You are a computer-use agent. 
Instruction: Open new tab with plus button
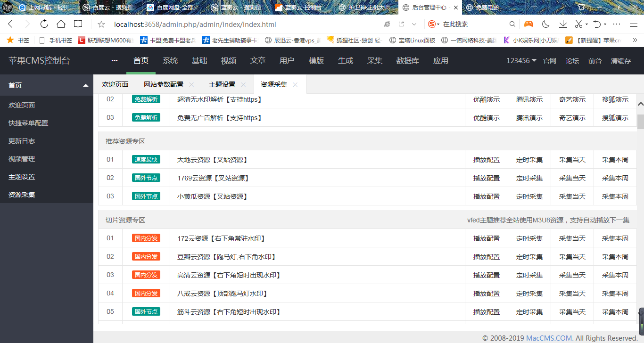(534, 7)
